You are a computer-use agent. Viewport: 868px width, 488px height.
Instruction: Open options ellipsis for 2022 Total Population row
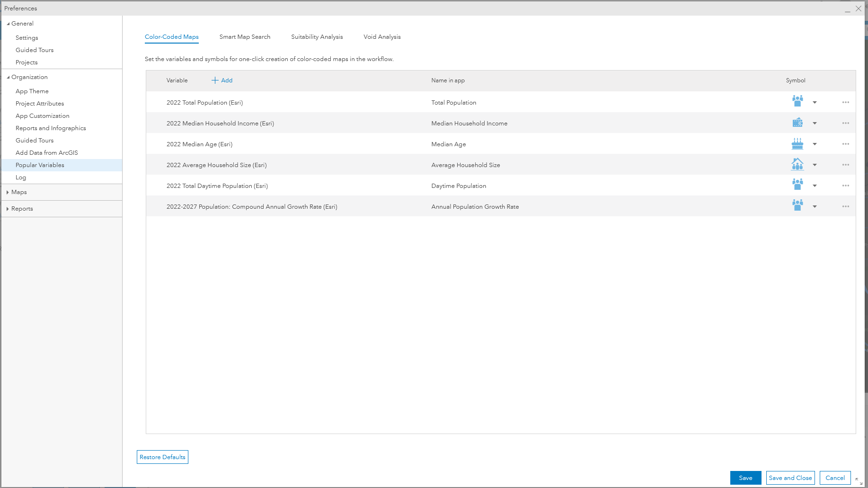(x=846, y=102)
